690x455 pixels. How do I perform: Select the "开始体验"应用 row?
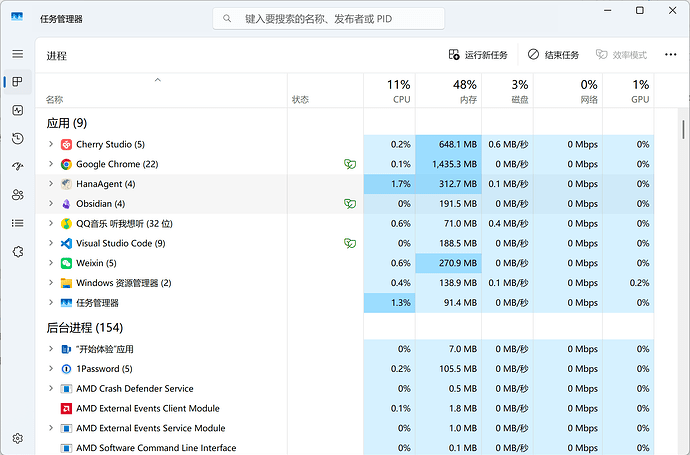click(345, 349)
